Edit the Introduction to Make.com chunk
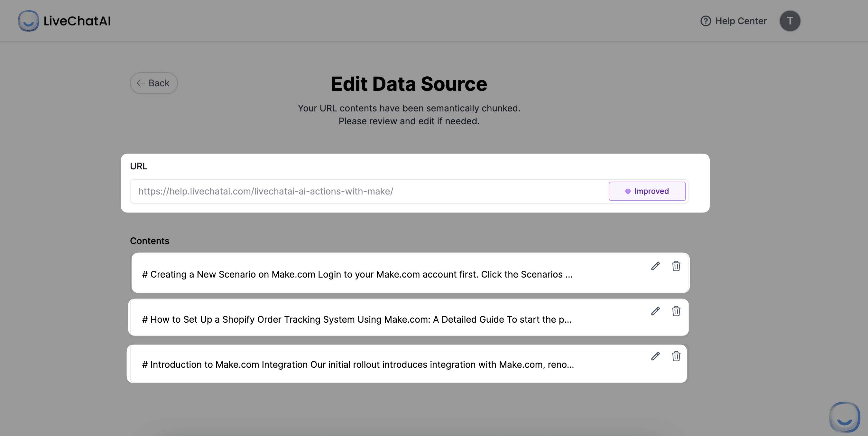This screenshot has height=436, width=868. [655, 356]
